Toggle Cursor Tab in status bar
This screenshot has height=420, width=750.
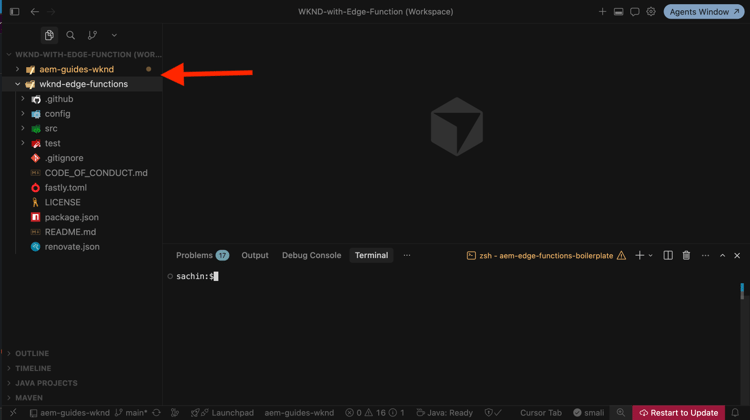tap(541, 412)
